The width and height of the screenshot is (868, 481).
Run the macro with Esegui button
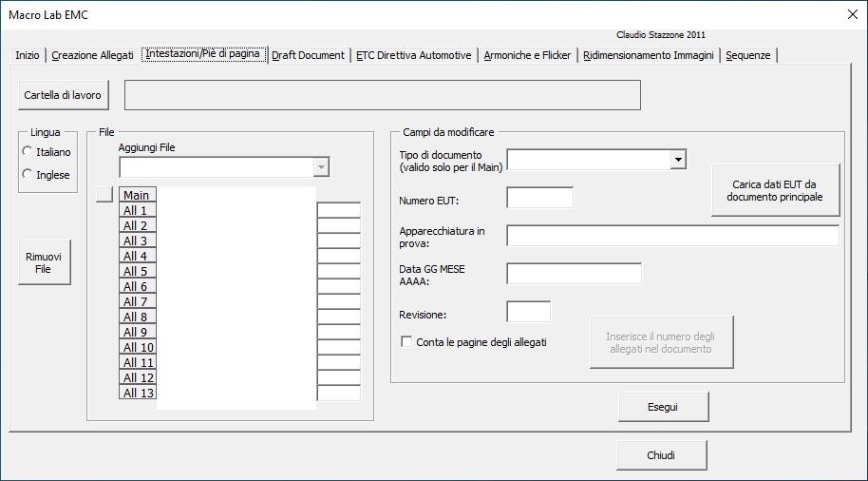coord(663,407)
